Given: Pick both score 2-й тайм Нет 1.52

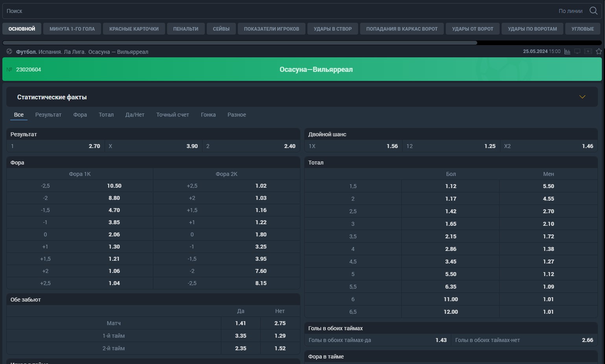Looking at the screenshot, I should pyautogui.click(x=280, y=348).
